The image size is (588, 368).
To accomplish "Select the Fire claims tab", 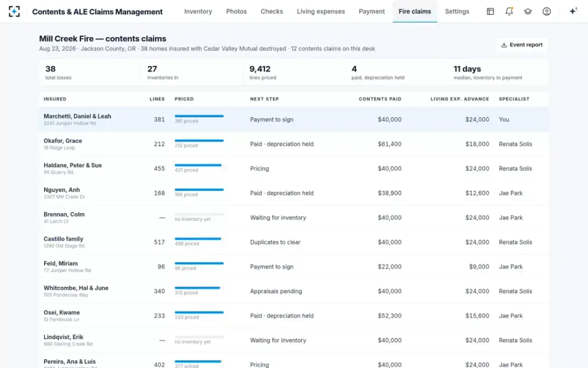I will [x=415, y=11].
